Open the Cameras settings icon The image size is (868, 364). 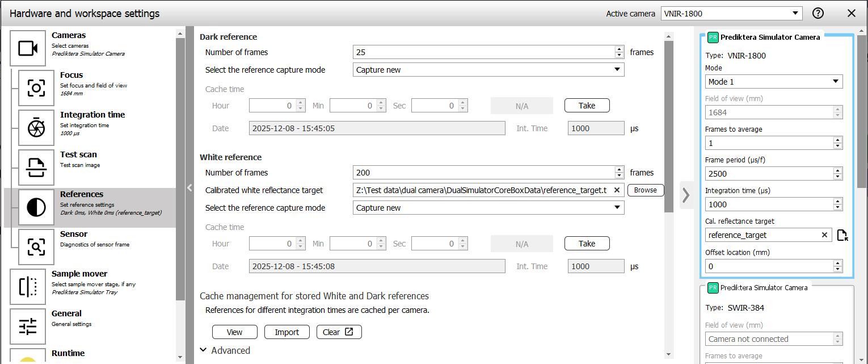point(28,48)
